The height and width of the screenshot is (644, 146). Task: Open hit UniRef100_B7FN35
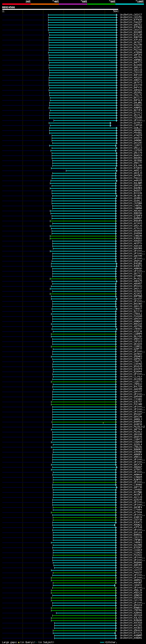(131, 20)
